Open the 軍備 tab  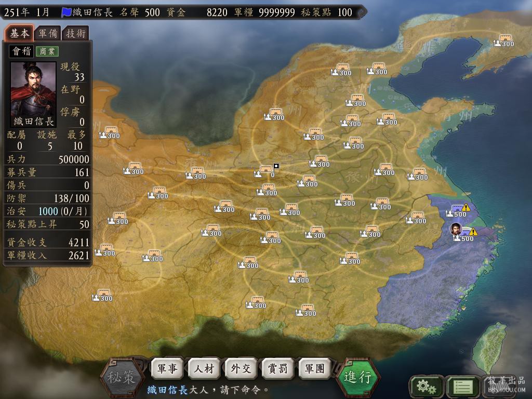click(47, 33)
